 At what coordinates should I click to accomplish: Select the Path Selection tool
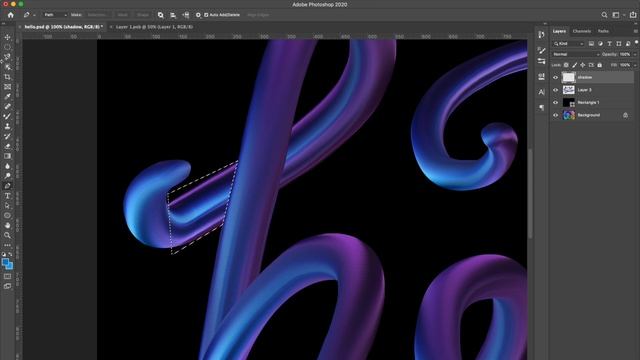(x=7, y=205)
